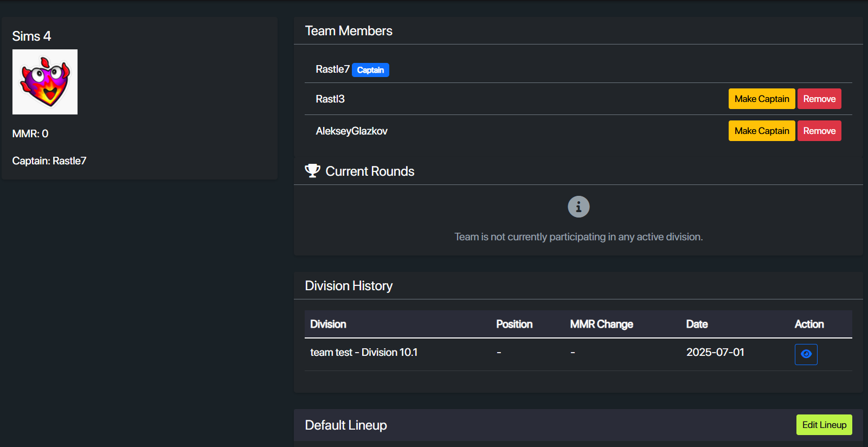Click the info circle icon
Screen dimensions: 868x447
click(578, 207)
